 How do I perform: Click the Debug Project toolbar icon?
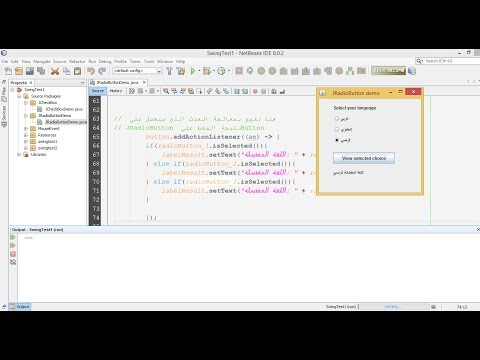(x=207, y=71)
